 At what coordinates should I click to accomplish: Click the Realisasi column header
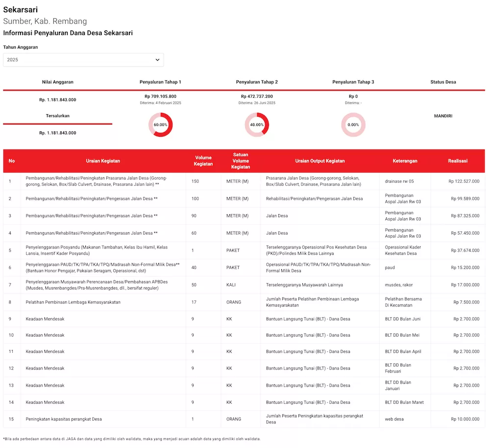pyautogui.click(x=457, y=161)
